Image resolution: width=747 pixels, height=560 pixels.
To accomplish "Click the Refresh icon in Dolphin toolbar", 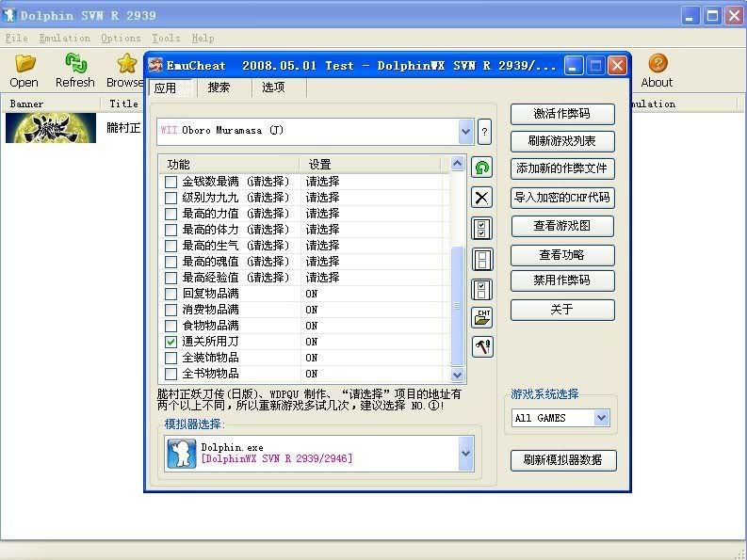I will pos(75,63).
